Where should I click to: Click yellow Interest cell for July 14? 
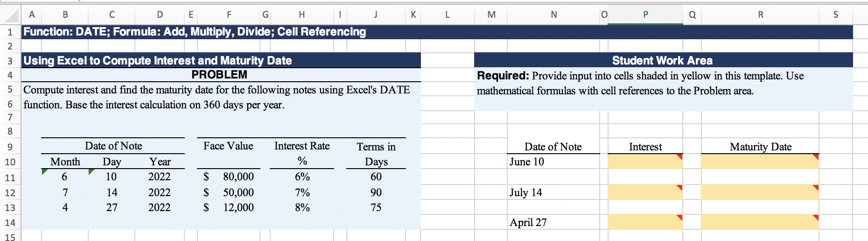645,192
